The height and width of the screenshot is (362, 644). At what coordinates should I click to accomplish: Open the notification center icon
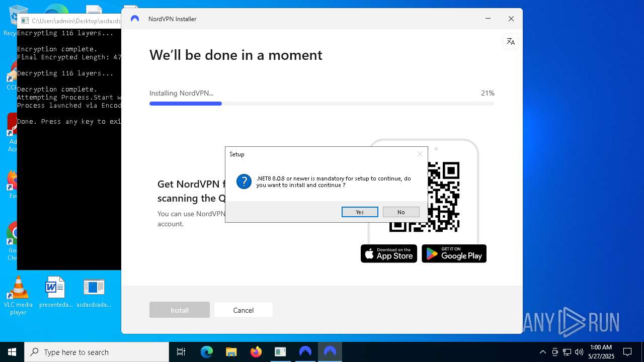tap(627, 352)
